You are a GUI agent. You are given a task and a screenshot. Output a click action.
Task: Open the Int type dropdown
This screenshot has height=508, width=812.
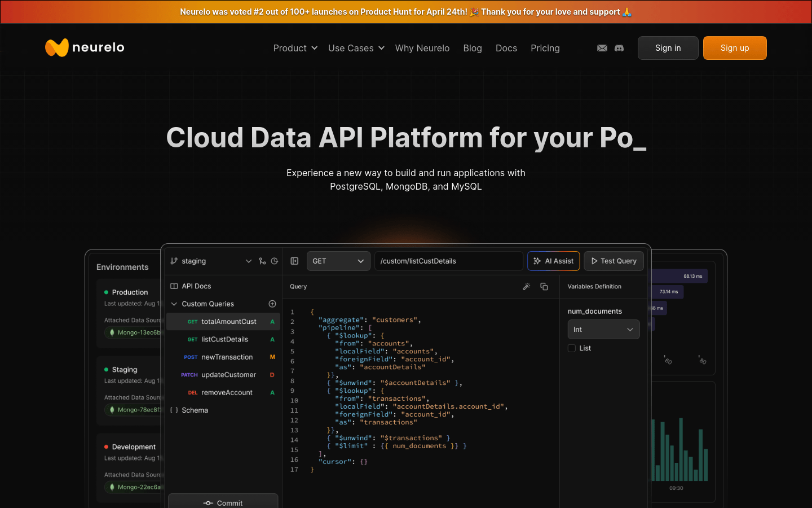603,330
